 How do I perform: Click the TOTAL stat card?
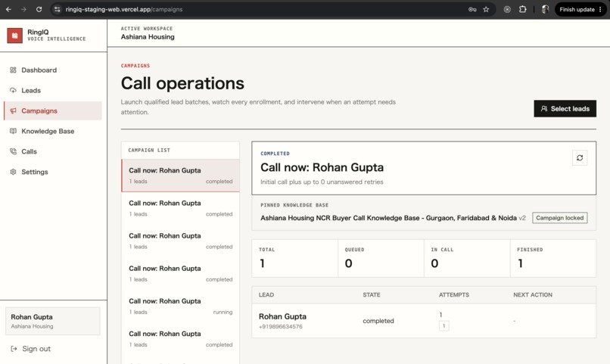(295, 258)
